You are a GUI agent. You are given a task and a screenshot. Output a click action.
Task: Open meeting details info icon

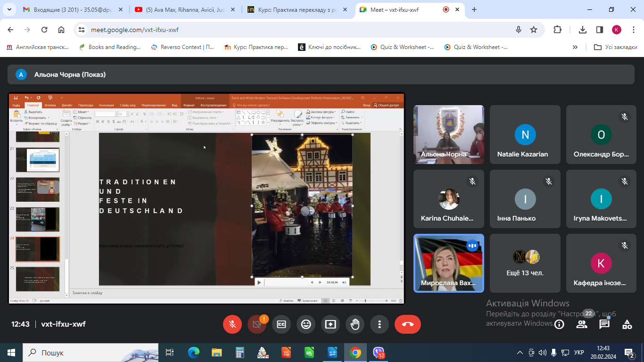coord(559,324)
